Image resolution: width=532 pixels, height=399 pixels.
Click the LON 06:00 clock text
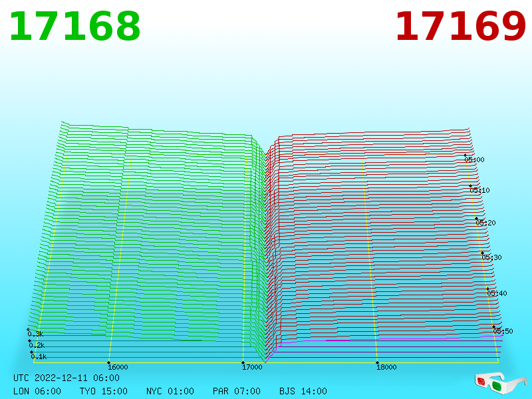37,391
